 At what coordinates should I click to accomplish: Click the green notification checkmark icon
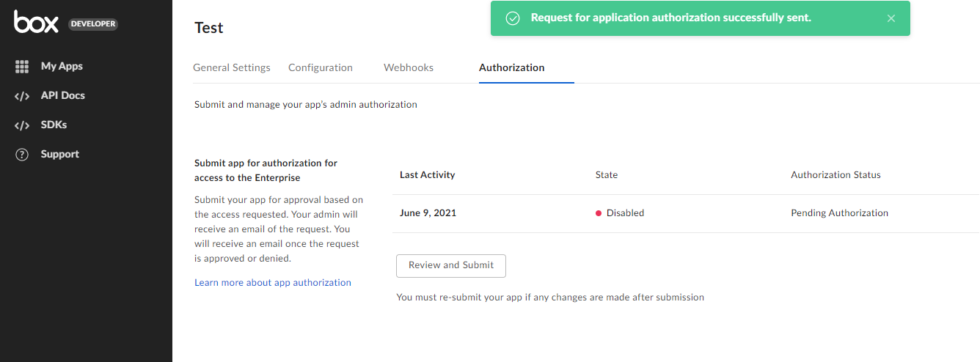[513, 18]
